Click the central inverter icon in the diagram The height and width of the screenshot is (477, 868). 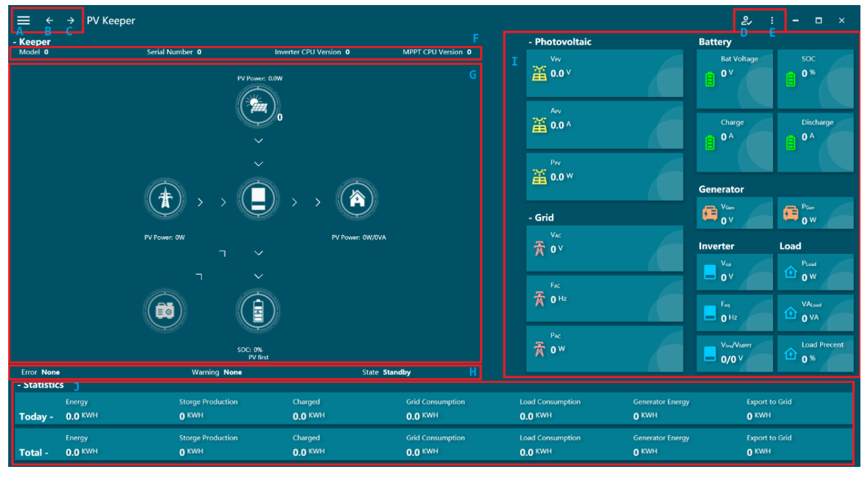(258, 199)
